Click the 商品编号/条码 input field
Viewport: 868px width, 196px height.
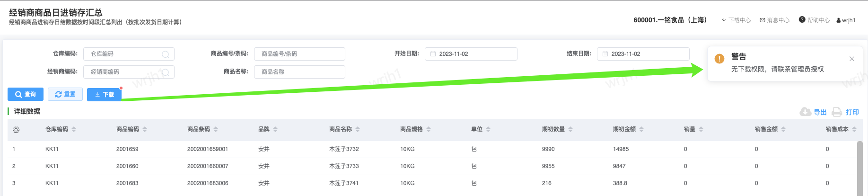(x=299, y=54)
